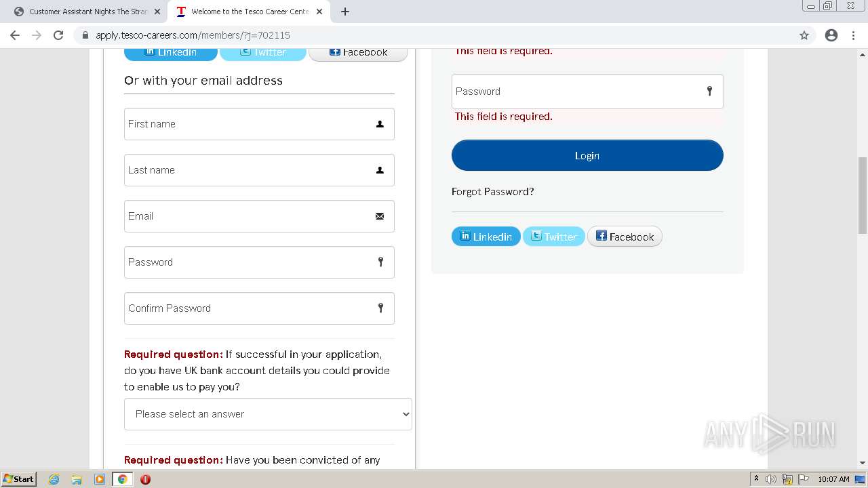Open the Forgot Password? link

tap(493, 192)
